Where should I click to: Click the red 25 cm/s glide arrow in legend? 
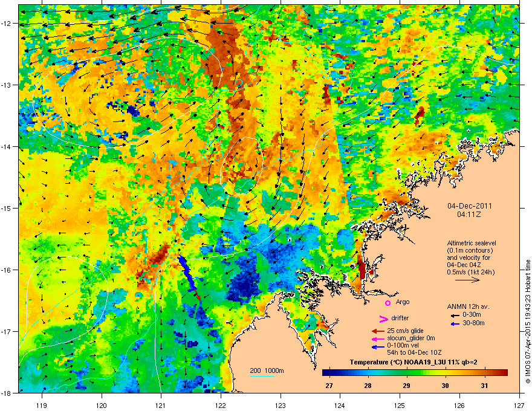coord(378,331)
